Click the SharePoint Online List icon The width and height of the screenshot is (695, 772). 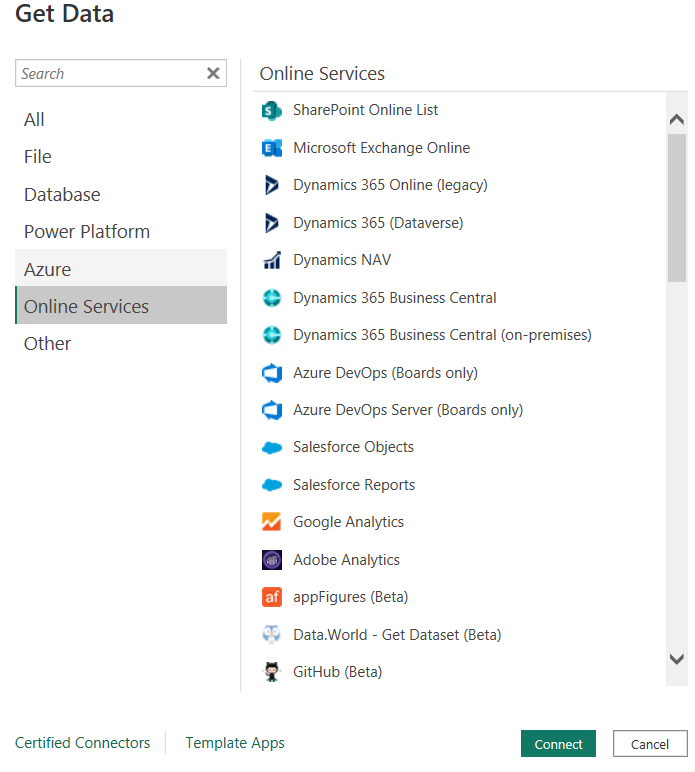tap(271, 110)
